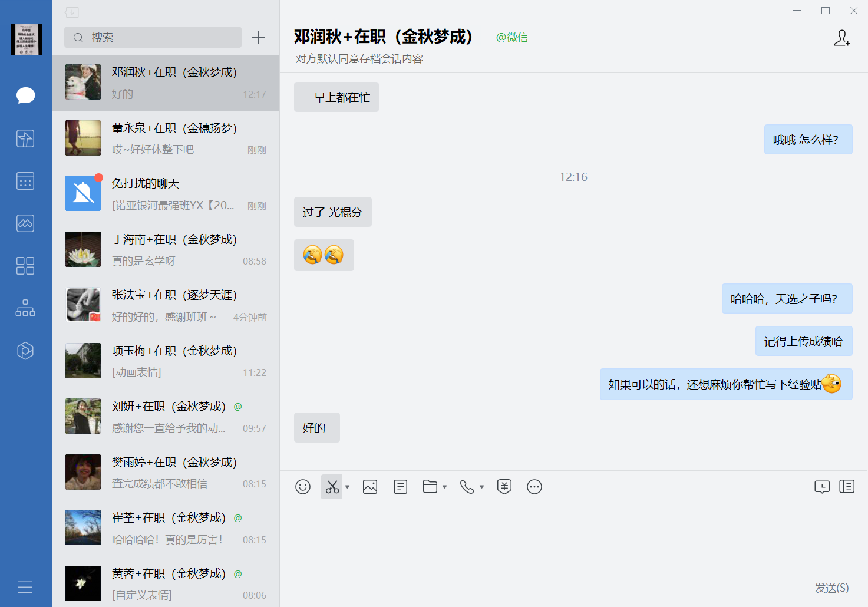The height and width of the screenshot is (607, 868).
Task: Click the message 哈哈哈，天选之子吗?
Action: [787, 299]
